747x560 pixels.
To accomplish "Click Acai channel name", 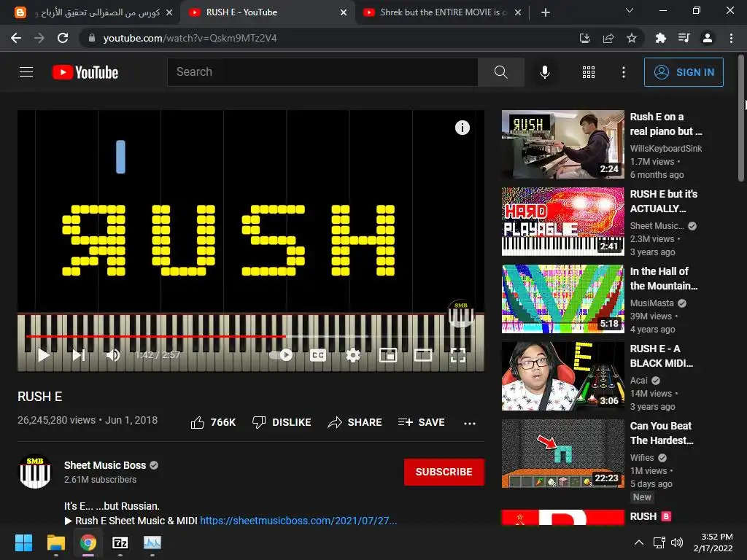I will 638,381.
